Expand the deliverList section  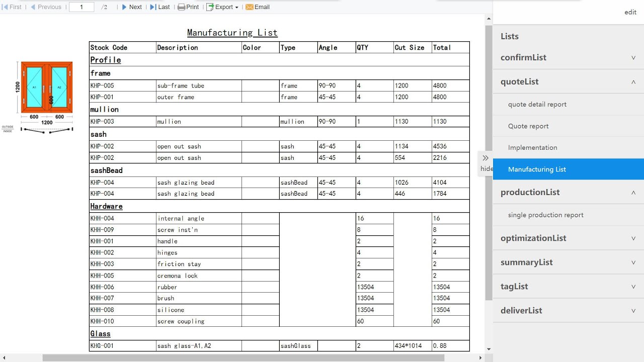pyautogui.click(x=569, y=310)
